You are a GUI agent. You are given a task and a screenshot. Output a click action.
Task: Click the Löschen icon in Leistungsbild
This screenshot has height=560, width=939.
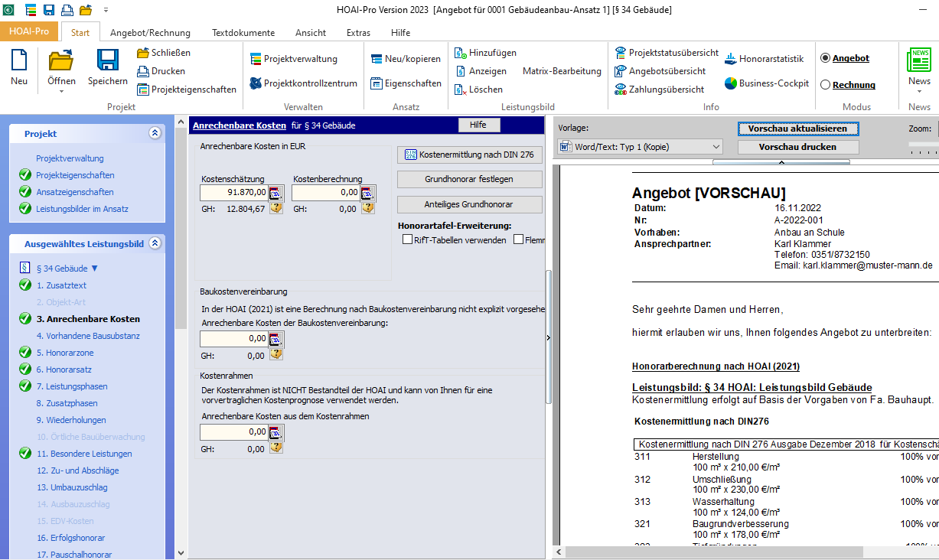460,90
